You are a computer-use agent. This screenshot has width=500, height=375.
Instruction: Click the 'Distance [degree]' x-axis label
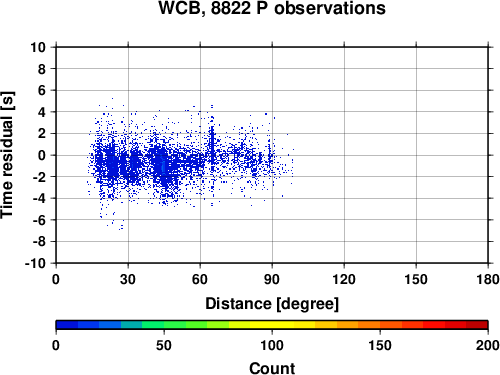pos(272,304)
